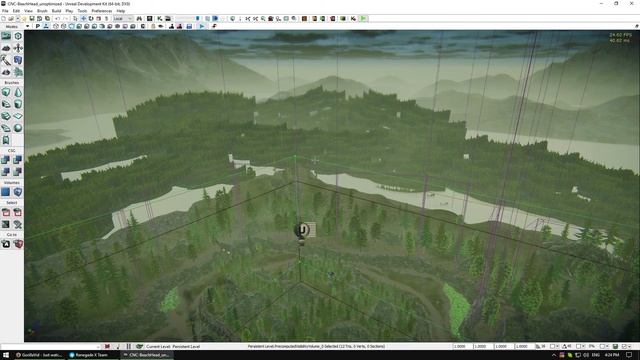Play in viewport using blue arrow
Viewport: 640px width, 360px height.
[202, 27]
